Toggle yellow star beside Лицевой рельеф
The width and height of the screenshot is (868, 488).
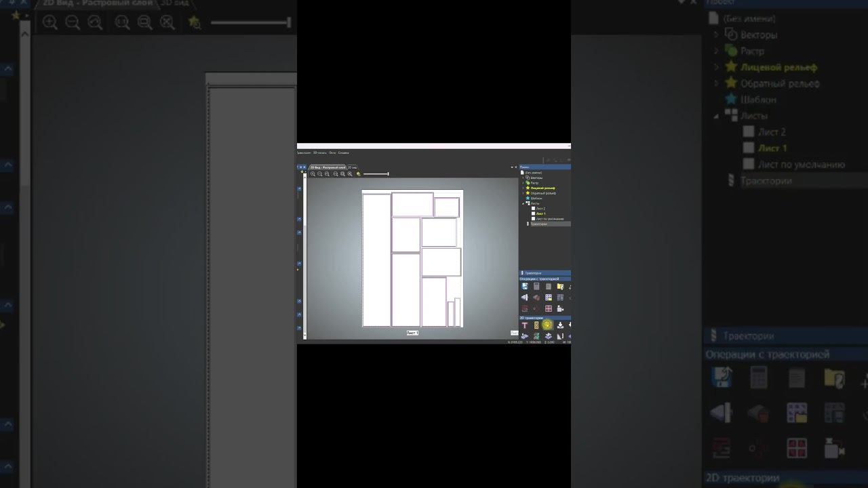click(528, 188)
